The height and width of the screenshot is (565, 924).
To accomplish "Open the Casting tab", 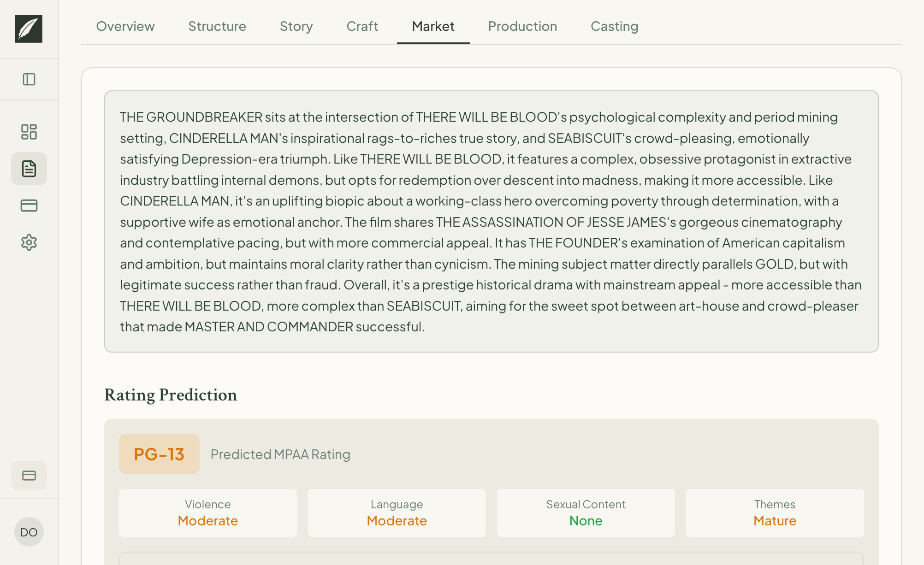I will (x=614, y=26).
